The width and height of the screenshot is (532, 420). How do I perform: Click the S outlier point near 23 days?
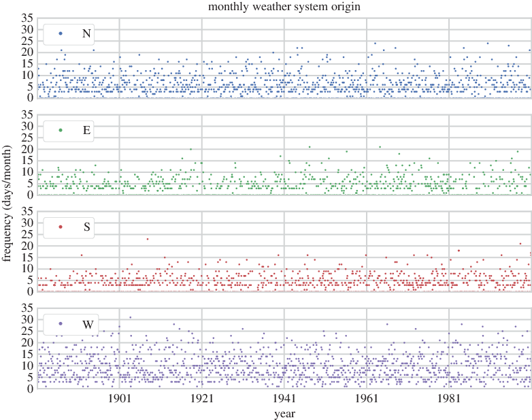147,239
